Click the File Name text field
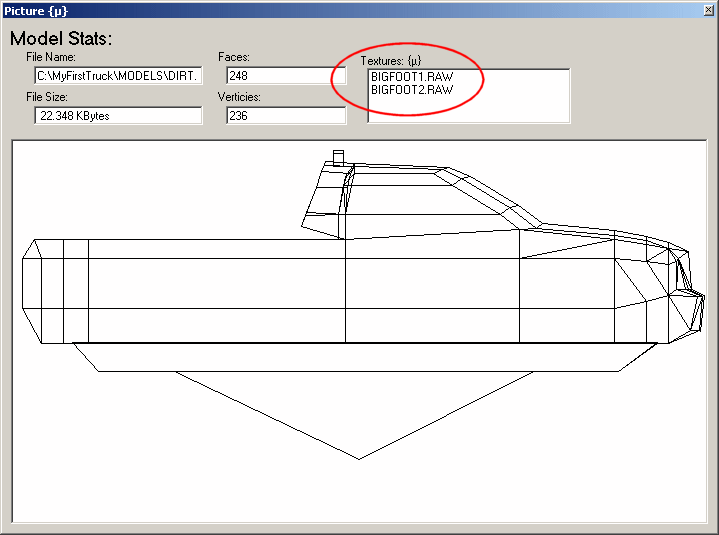This screenshot has height=535, width=719. 118,75
